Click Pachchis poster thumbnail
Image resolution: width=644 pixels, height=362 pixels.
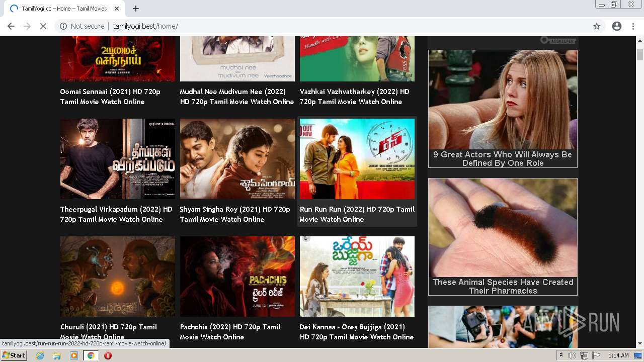point(237,277)
